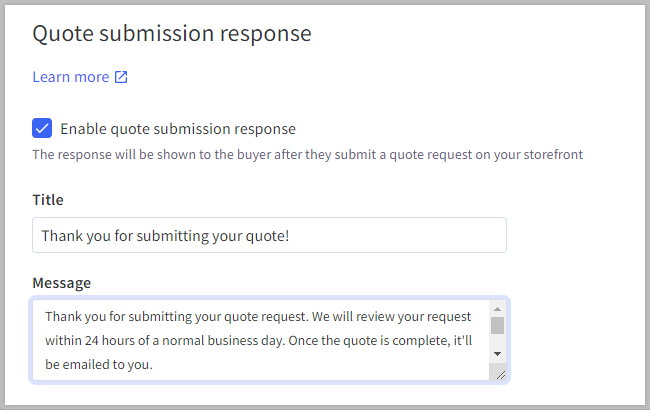This screenshot has height=410, width=650.
Task: Click the Message scrollbar thumb
Action: (x=497, y=325)
